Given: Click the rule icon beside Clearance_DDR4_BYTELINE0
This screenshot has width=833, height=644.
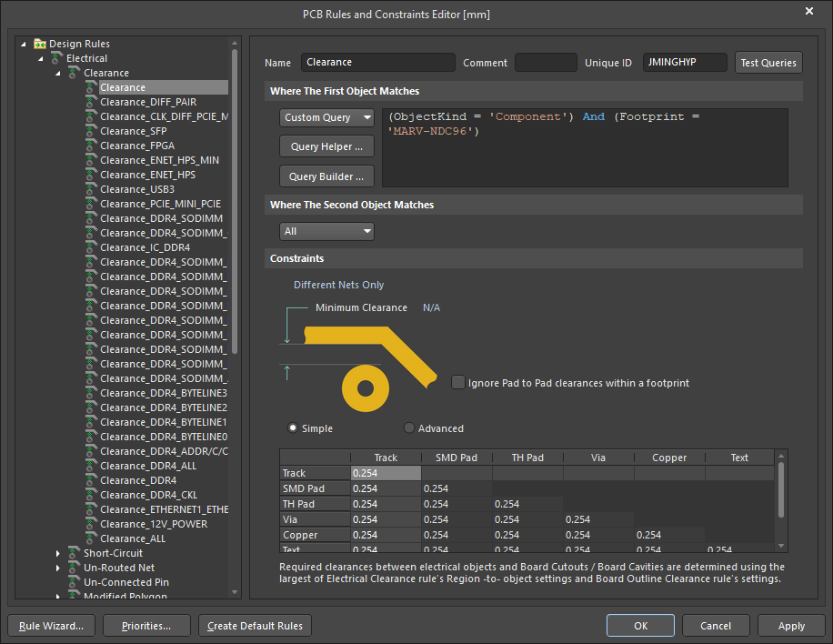Looking at the screenshot, I should [x=91, y=437].
